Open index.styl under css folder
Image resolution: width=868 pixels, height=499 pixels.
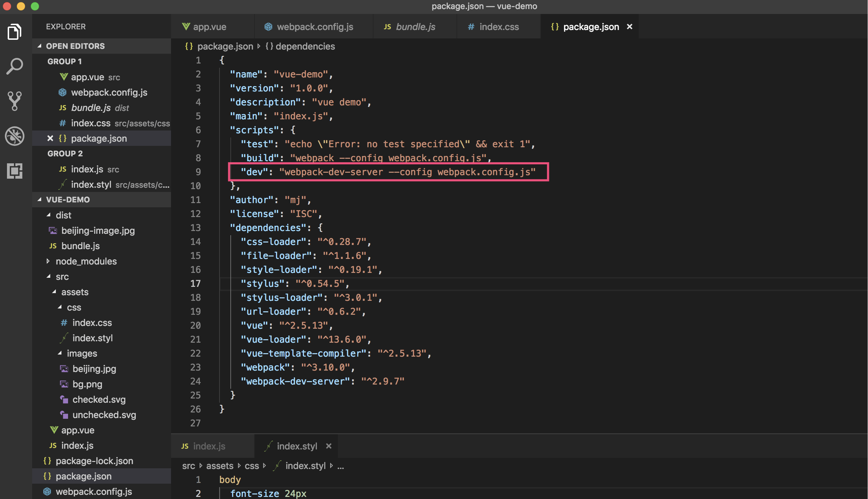(x=102, y=338)
